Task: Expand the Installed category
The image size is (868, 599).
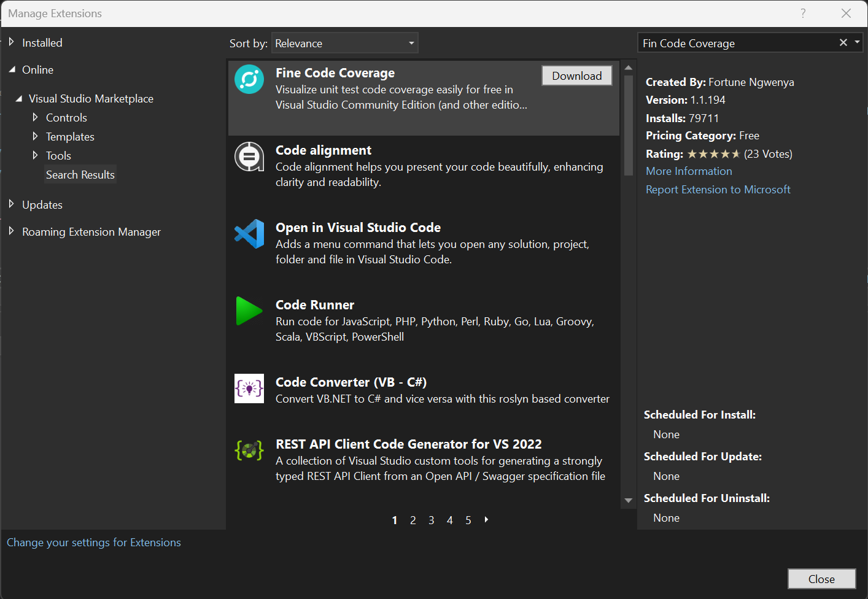Action: pos(11,42)
